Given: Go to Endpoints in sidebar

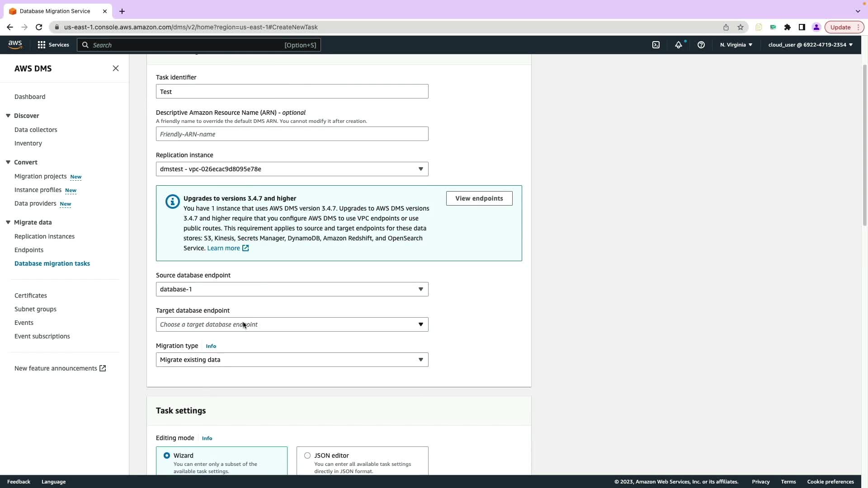Looking at the screenshot, I should 29,250.
